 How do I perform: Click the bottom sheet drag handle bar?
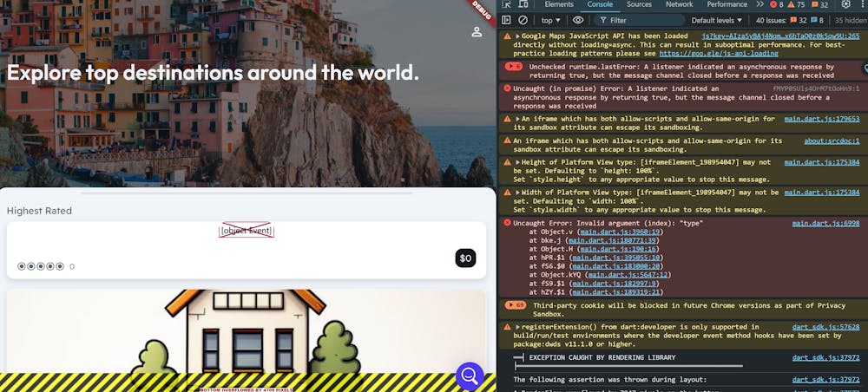click(x=247, y=193)
